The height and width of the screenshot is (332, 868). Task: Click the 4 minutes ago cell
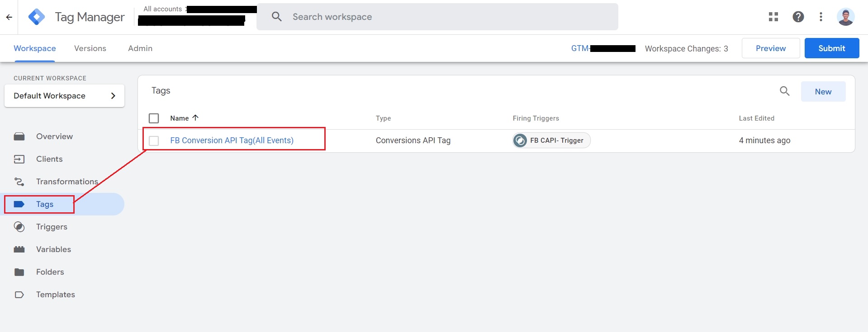click(764, 140)
